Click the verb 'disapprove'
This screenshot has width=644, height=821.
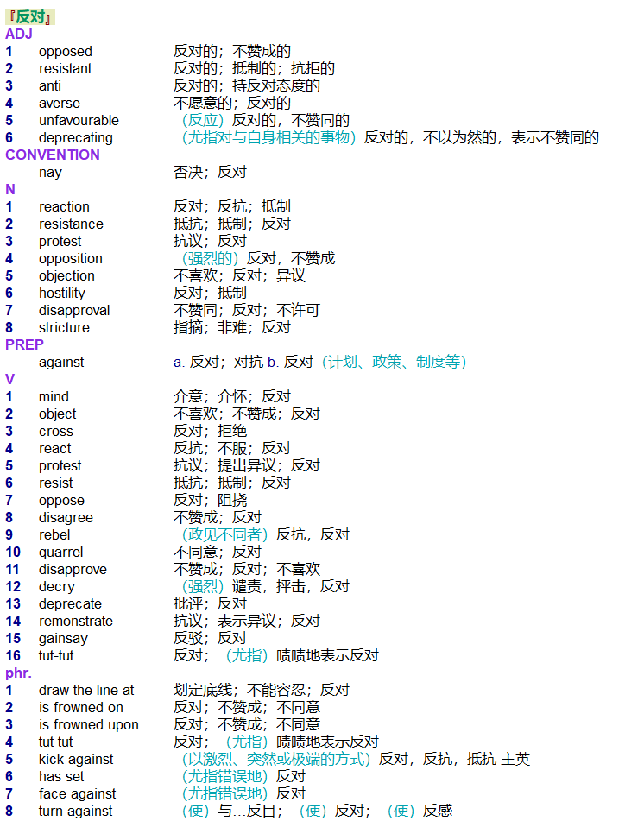(x=73, y=570)
